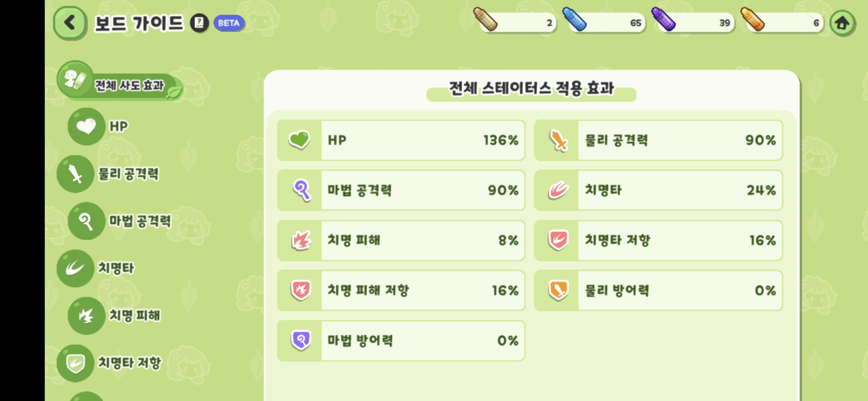
Task: Select 치명타 in the sidebar
Action: coord(96,268)
